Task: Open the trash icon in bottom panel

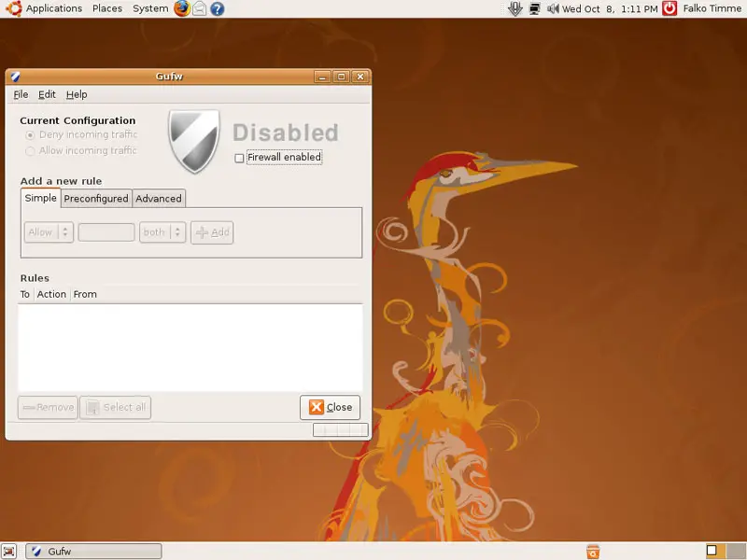Action: pos(593,552)
